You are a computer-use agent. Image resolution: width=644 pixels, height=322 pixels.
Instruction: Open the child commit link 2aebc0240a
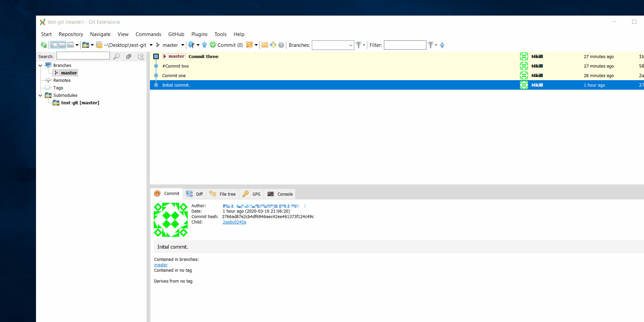(234, 222)
